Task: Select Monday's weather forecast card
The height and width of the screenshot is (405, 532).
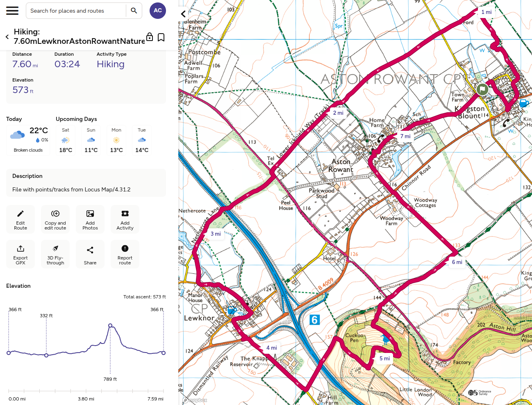Action: pos(116,140)
